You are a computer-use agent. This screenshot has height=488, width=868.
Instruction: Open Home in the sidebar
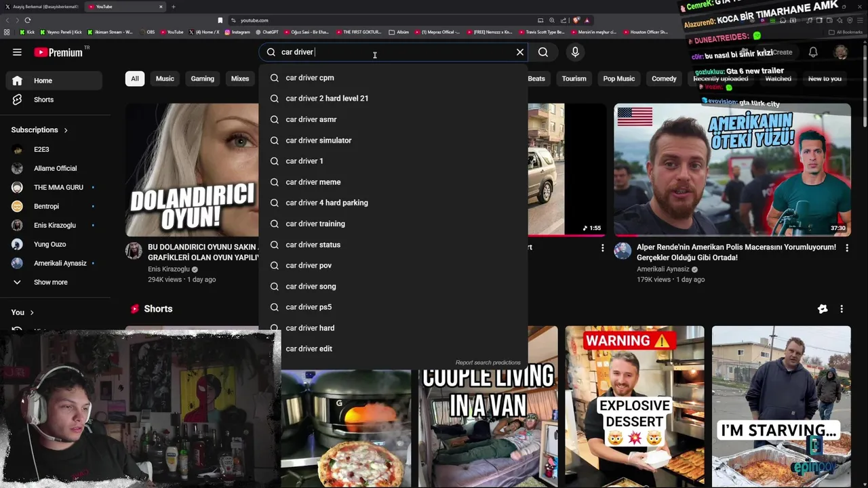pyautogui.click(x=54, y=81)
